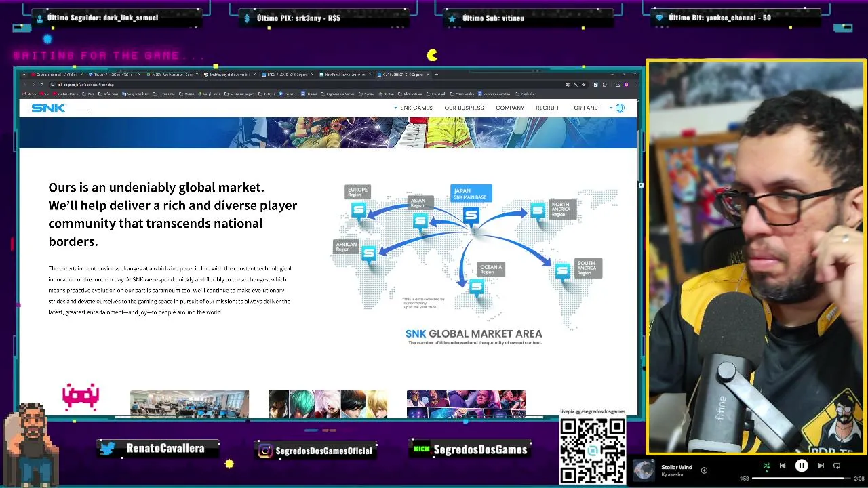Click the SNK GLOBAL MARKET AREA heading

point(474,333)
